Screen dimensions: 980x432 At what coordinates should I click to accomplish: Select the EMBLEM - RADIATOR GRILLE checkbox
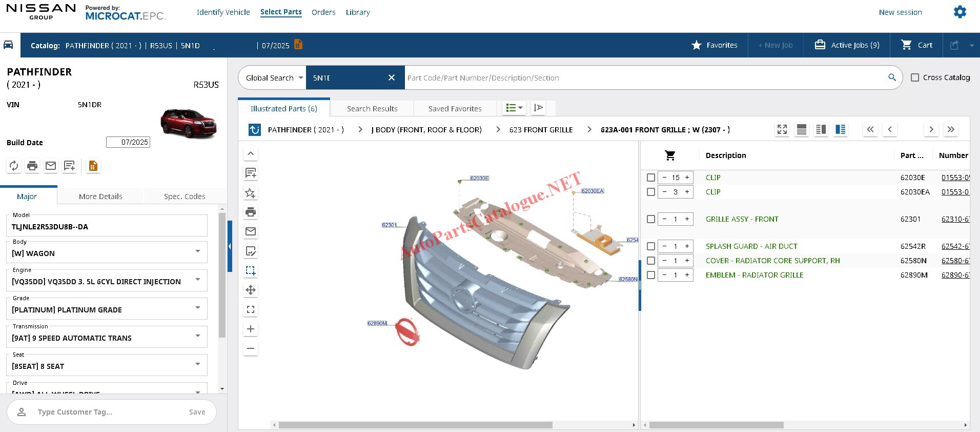pyautogui.click(x=651, y=275)
